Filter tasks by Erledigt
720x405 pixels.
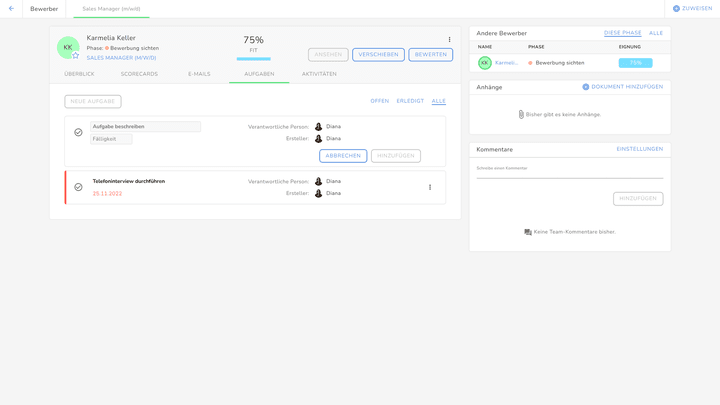[x=410, y=101]
